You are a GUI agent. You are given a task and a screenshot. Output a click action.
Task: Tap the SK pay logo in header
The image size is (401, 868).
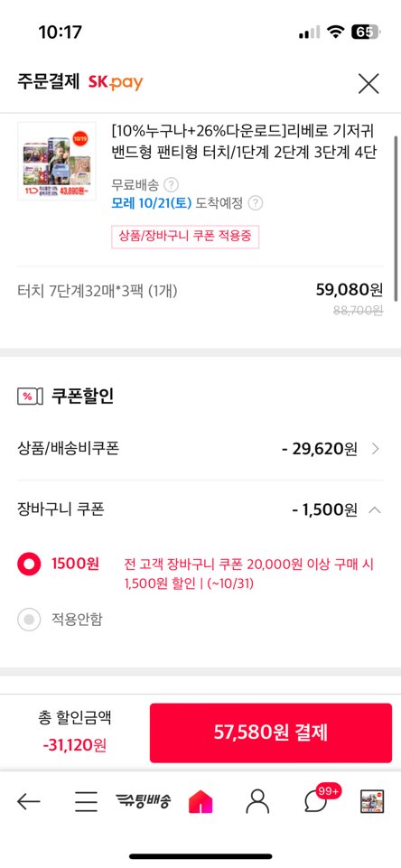pos(116,83)
